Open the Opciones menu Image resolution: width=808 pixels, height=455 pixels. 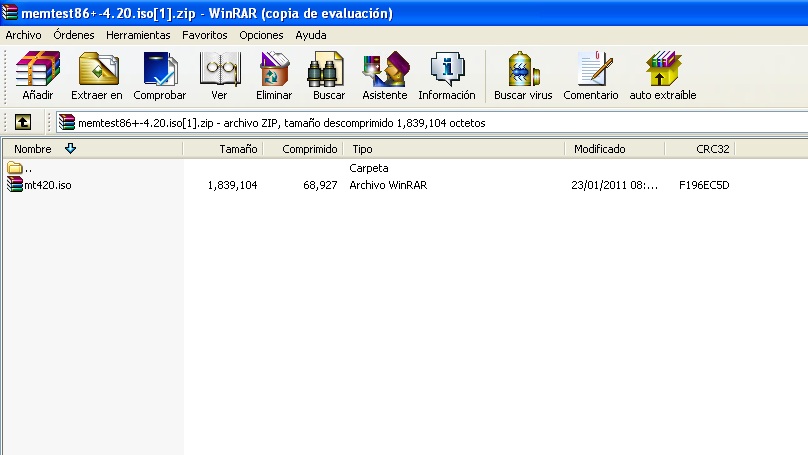pyautogui.click(x=261, y=35)
